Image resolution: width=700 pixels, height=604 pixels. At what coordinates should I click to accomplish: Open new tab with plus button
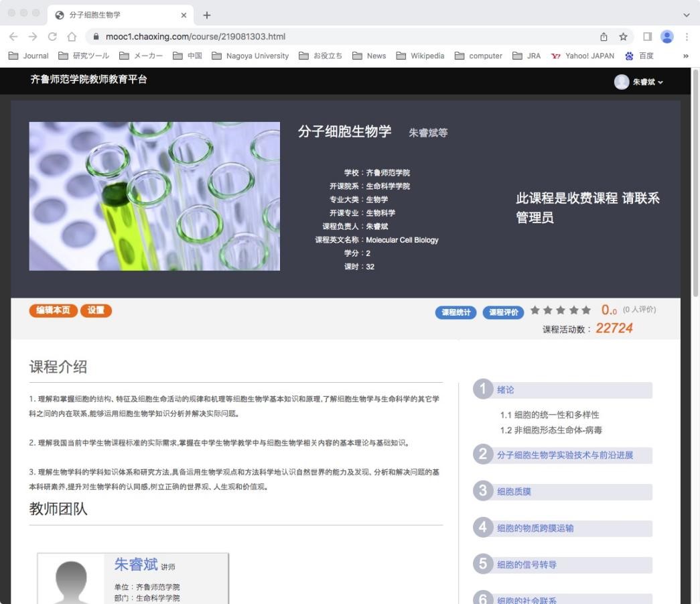[x=206, y=15]
